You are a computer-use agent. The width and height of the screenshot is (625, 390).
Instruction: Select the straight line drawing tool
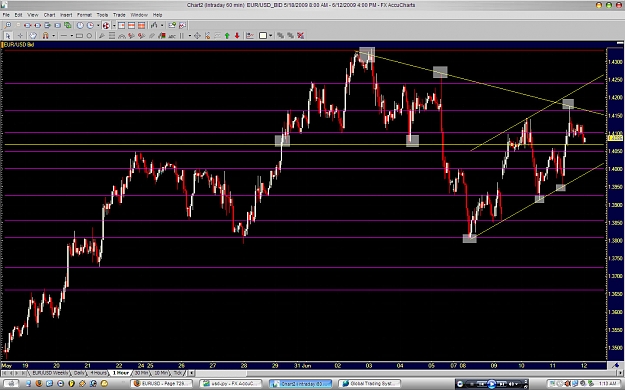[64, 35]
